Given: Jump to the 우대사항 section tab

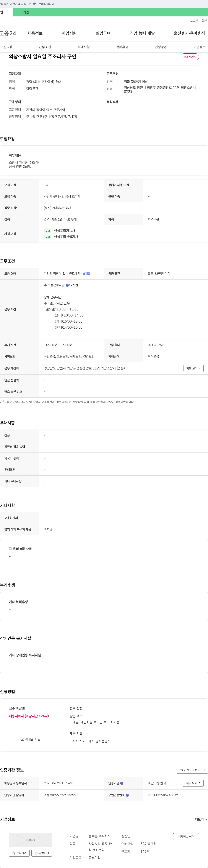Looking at the screenshot, I should [x=83, y=47].
